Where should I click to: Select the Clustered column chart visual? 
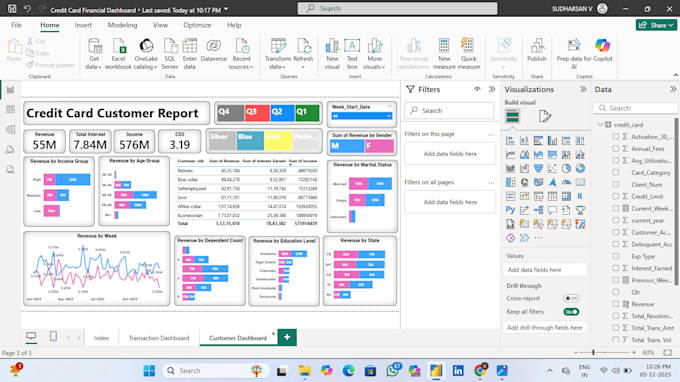coord(552,140)
